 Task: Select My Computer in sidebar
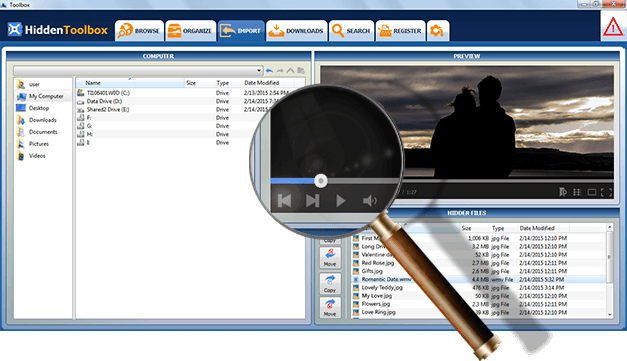(x=46, y=96)
